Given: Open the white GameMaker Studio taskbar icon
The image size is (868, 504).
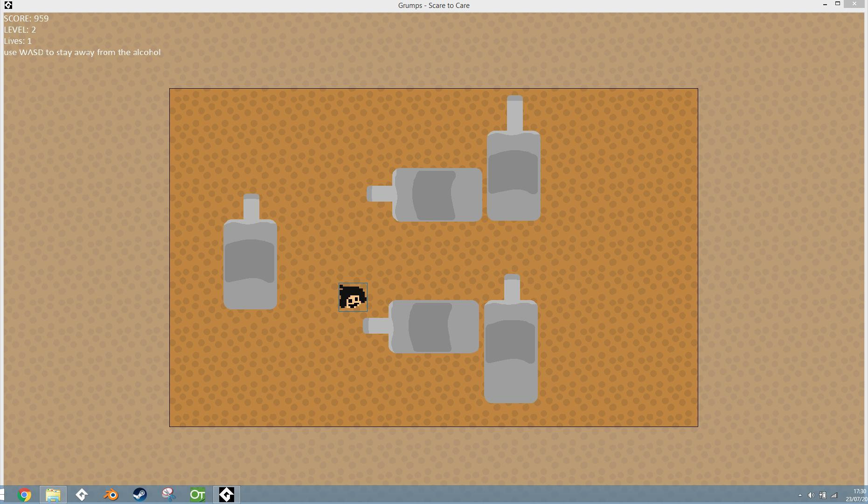Looking at the screenshot, I should coord(82,495).
